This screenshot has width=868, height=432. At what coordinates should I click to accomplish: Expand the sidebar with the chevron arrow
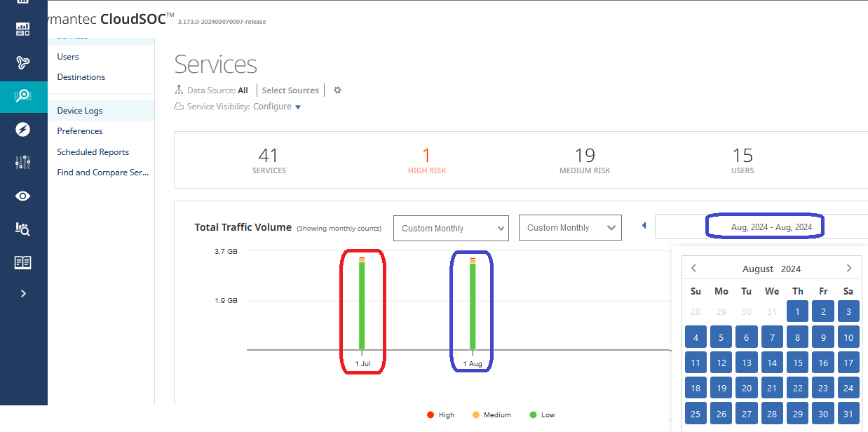23,294
